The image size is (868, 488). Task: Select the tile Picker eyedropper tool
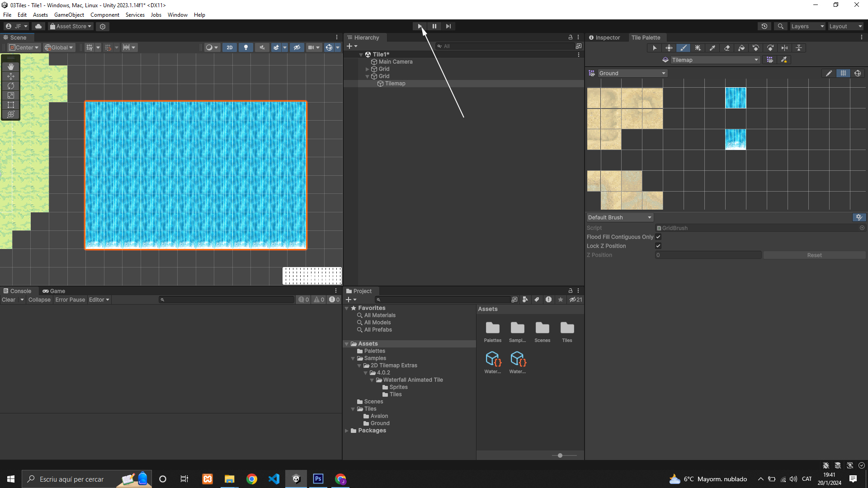(x=712, y=48)
